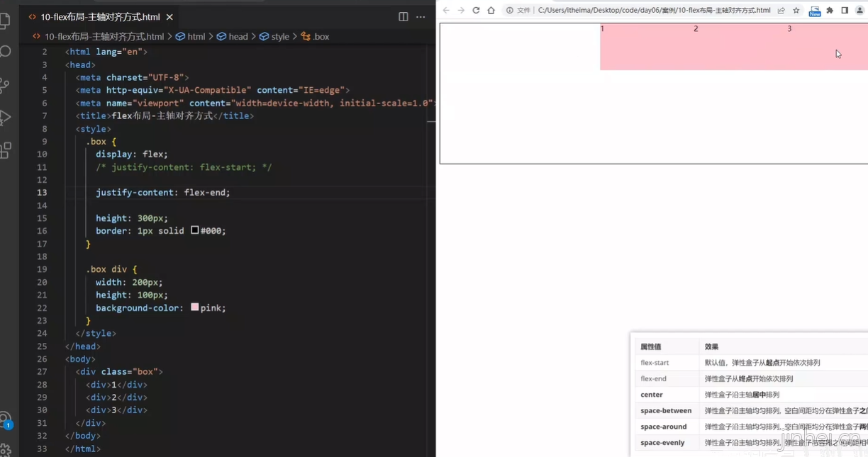Click the pink color swatch in code

(195, 308)
